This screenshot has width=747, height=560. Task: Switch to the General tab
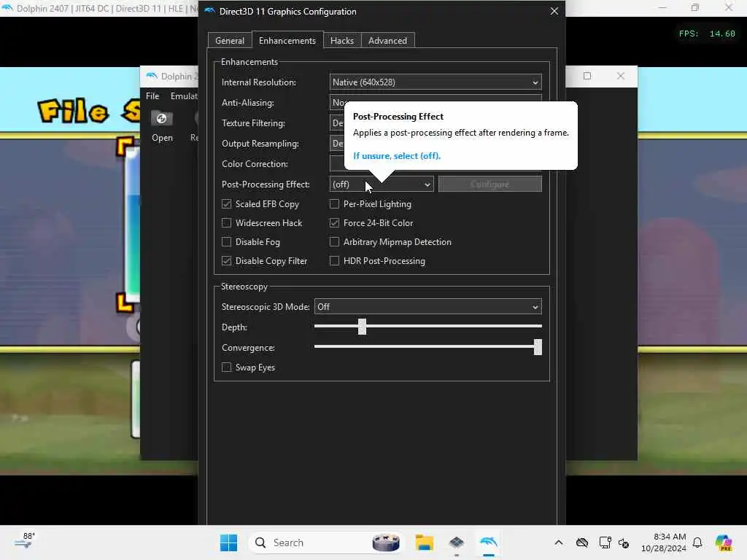(x=230, y=41)
